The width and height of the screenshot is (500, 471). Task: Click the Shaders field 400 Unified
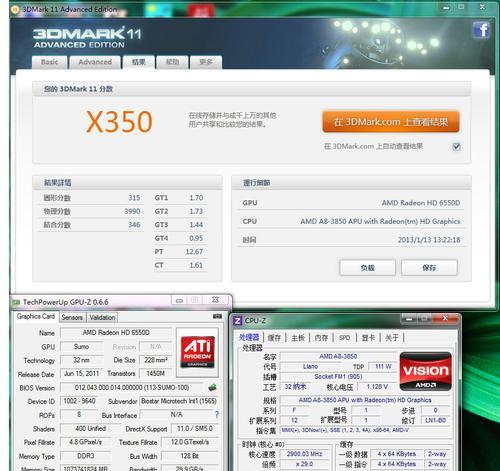coord(90,428)
